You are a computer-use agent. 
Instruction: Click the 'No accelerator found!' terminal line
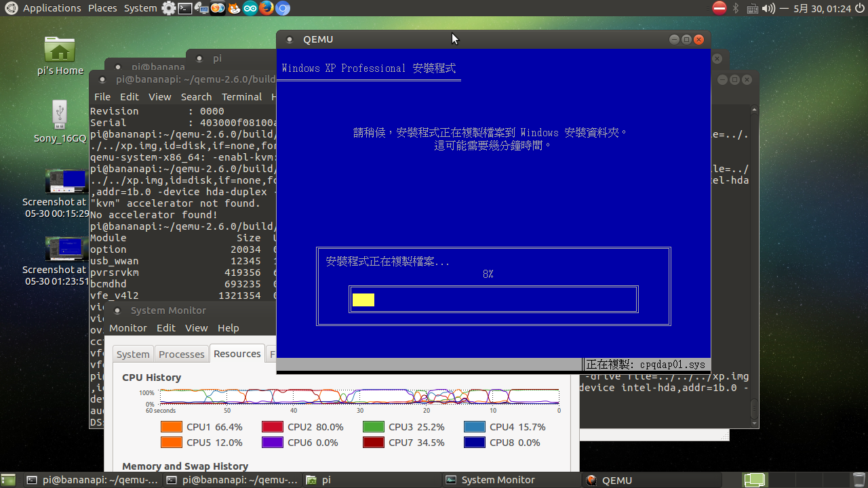153,215
